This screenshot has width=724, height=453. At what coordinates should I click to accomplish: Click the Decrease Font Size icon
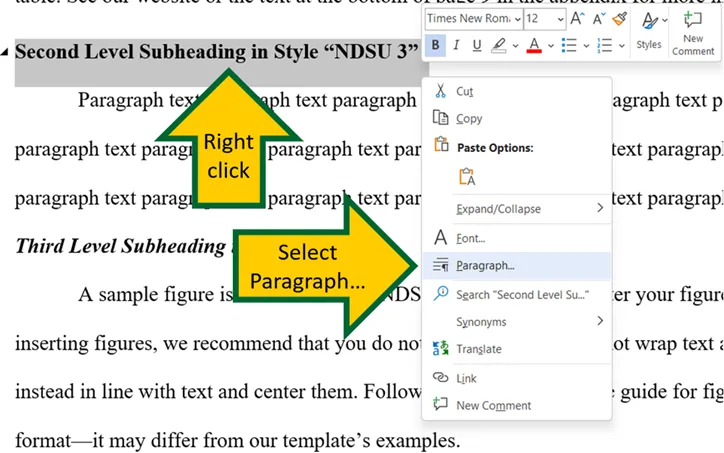(599, 19)
